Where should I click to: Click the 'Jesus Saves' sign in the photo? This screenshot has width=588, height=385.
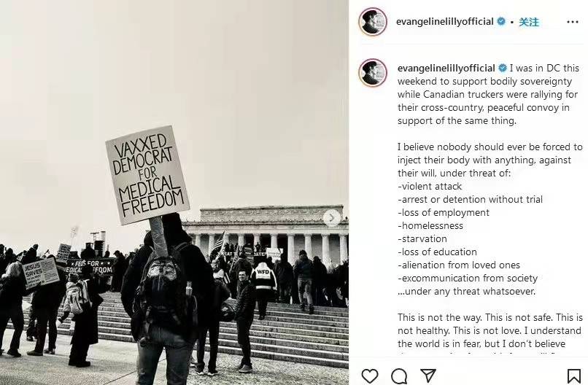coord(41,273)
